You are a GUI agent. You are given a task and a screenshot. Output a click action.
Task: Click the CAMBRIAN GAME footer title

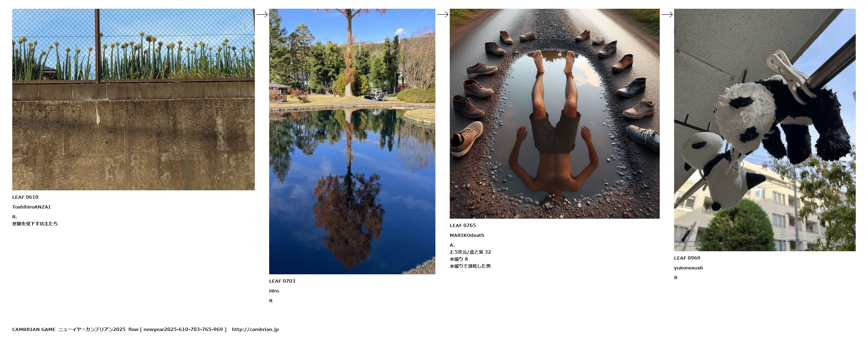coord(34,329)
